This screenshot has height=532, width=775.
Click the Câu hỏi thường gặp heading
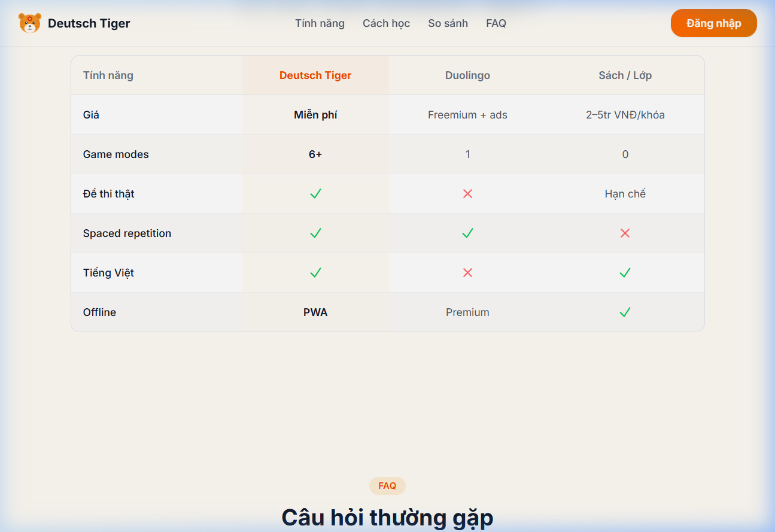point(387,518)
